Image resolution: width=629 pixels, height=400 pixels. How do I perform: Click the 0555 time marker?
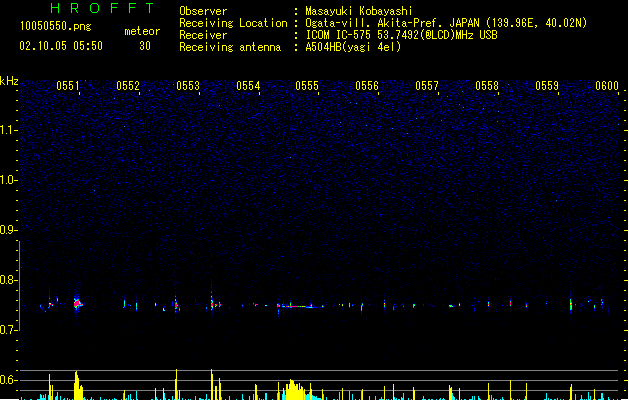pyautogui.click(x=307, y=86)
